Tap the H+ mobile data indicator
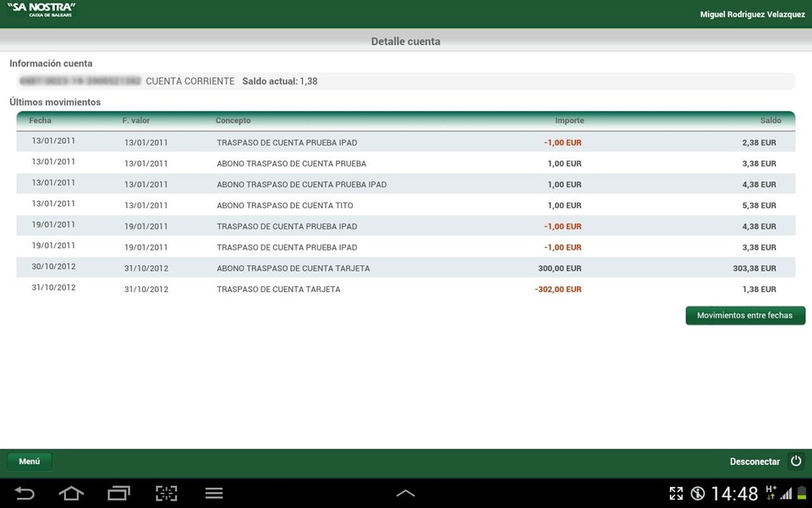Screen dimensions: 812x508 pyautogui.click(x=771, y=493)
